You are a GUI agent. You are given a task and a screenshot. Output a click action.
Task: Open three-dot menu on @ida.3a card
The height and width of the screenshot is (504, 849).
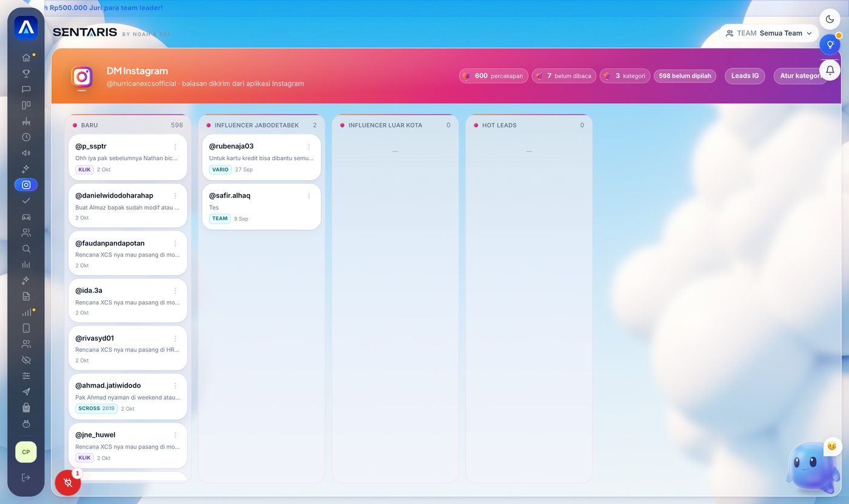click(175, 291)
